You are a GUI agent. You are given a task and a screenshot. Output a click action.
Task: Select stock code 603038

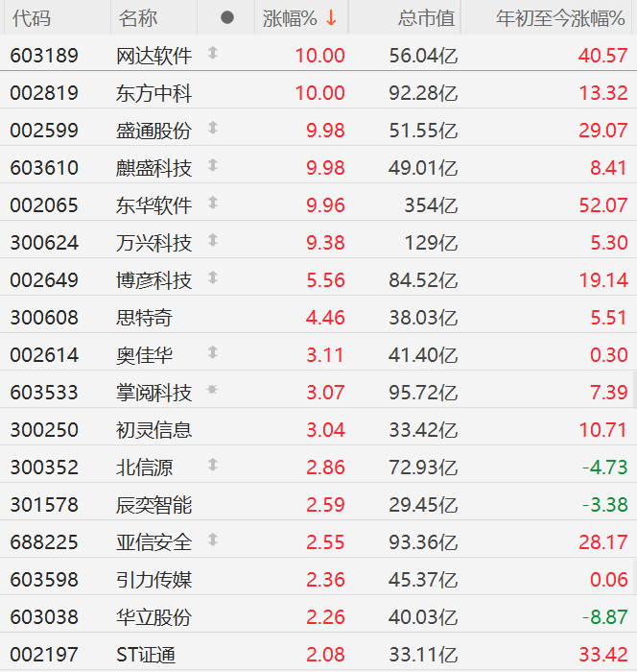tap(44, 617)
